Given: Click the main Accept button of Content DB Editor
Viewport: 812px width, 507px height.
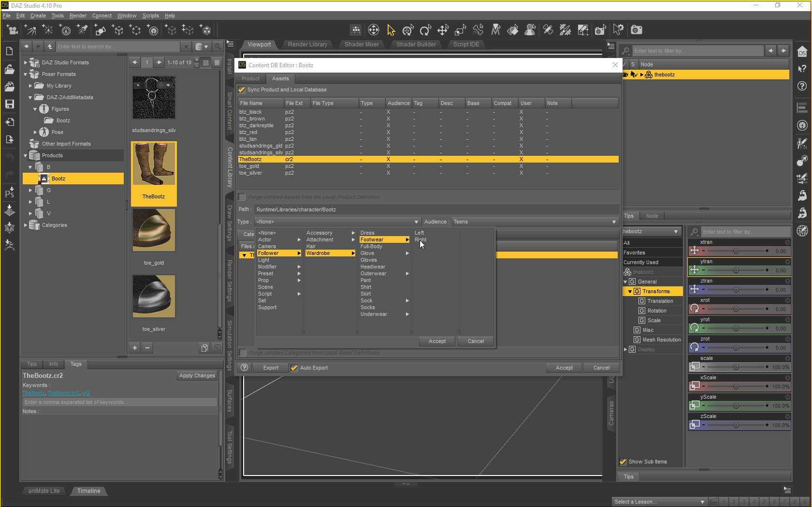Looking at the screenshot, I should 564,368.
